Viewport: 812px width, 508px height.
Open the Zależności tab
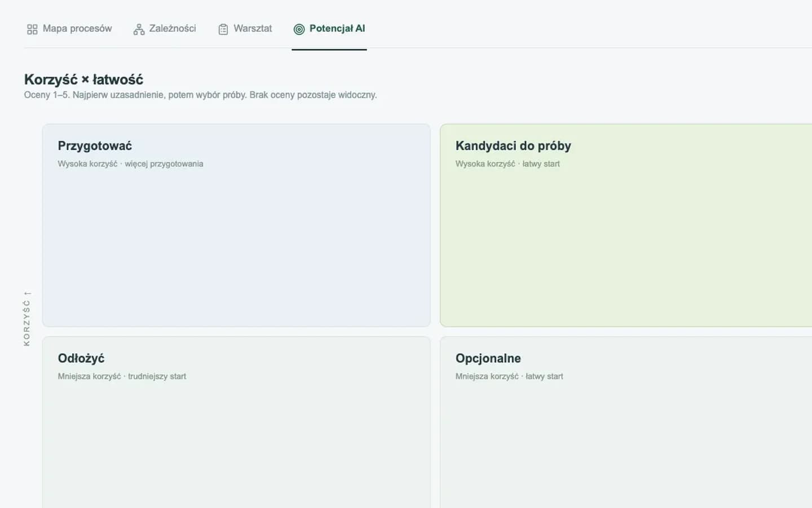tap(165, 29)
